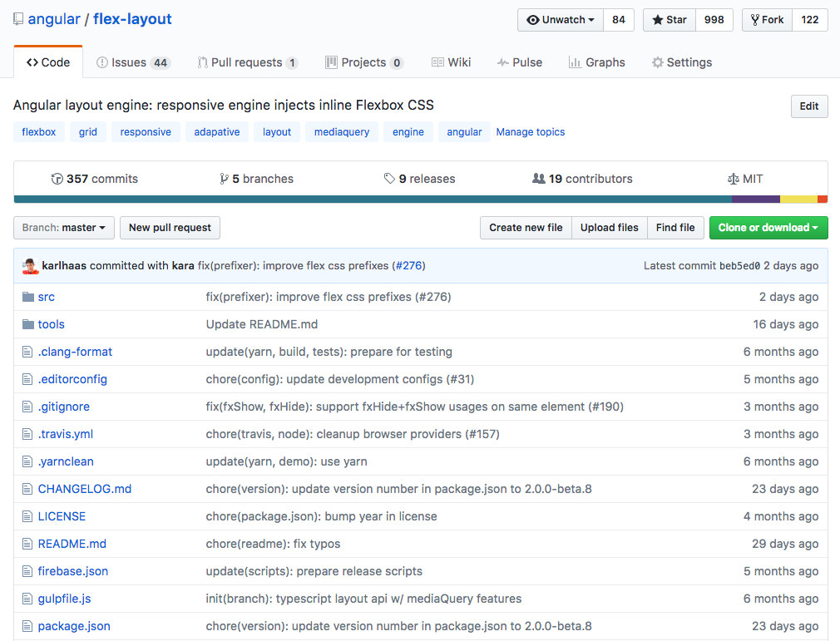Viewport: 840px width, 641px height.
Task: Open the gulpfile.js file
Action: coord(64,599)
